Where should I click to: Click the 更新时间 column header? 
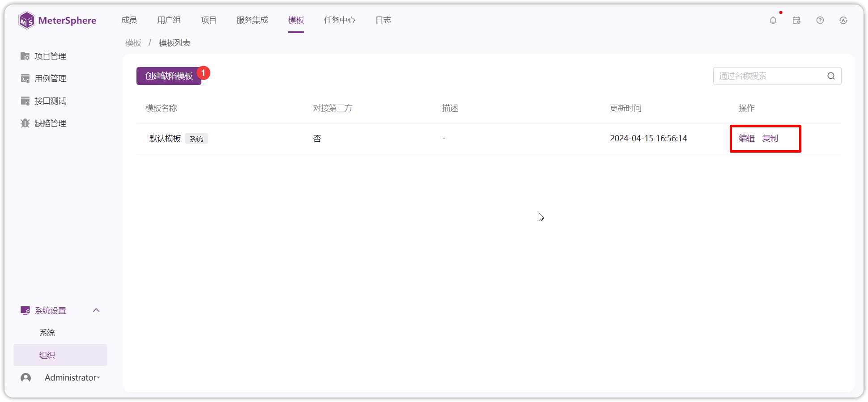click(x=626, y=108)
